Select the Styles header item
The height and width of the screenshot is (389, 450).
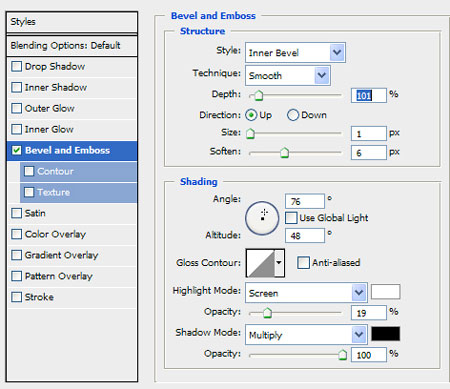72,22
